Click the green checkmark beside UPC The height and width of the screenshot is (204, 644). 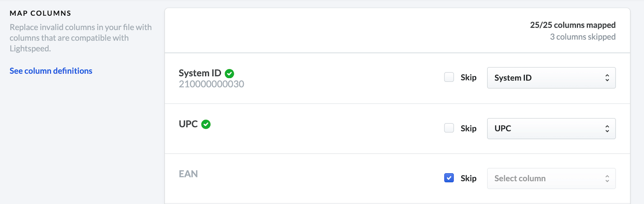tap(206, 124)
